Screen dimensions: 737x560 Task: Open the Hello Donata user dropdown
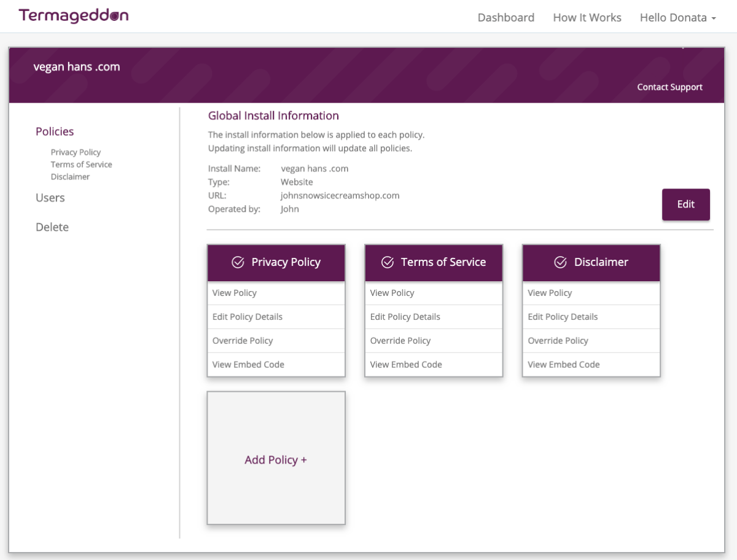[678, 17]
